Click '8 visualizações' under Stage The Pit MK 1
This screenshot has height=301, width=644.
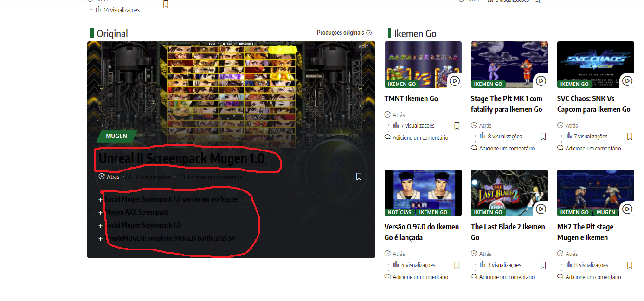(x=500, y=136)
